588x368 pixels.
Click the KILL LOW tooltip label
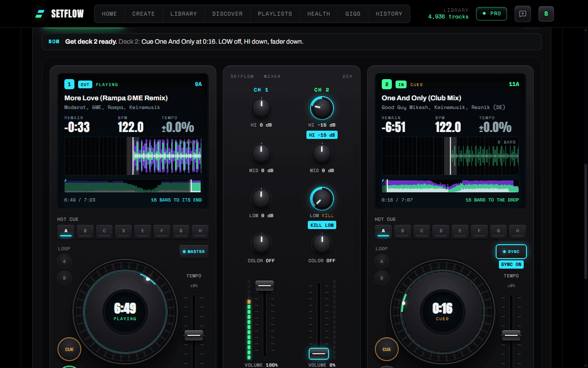click(x=322, y=225)
